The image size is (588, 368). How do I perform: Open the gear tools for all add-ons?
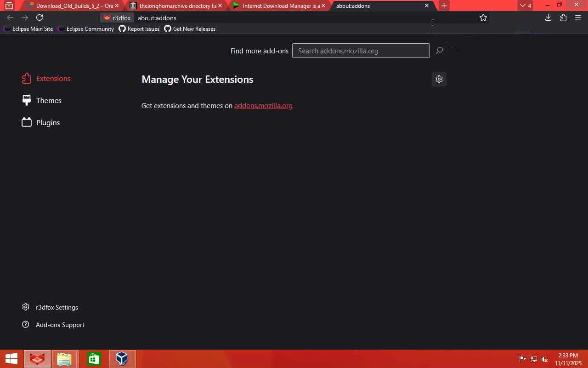439,79
